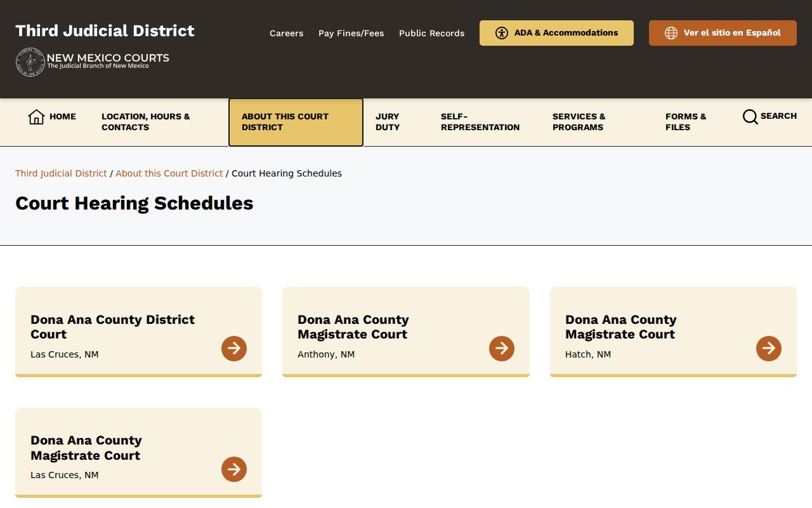Screen dimensions: 812x508
Task: Click Las Cruces, NM text on Magistrate Court card
Action: (x=65, y=475)
